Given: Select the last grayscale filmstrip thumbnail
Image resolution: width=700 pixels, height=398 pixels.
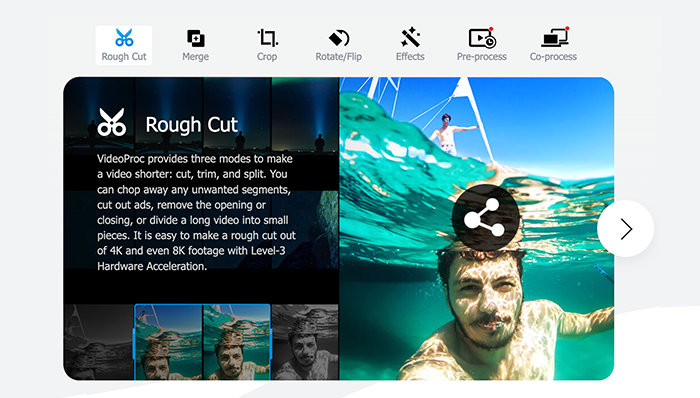Looking at the screenshot, I should [305, 342].
